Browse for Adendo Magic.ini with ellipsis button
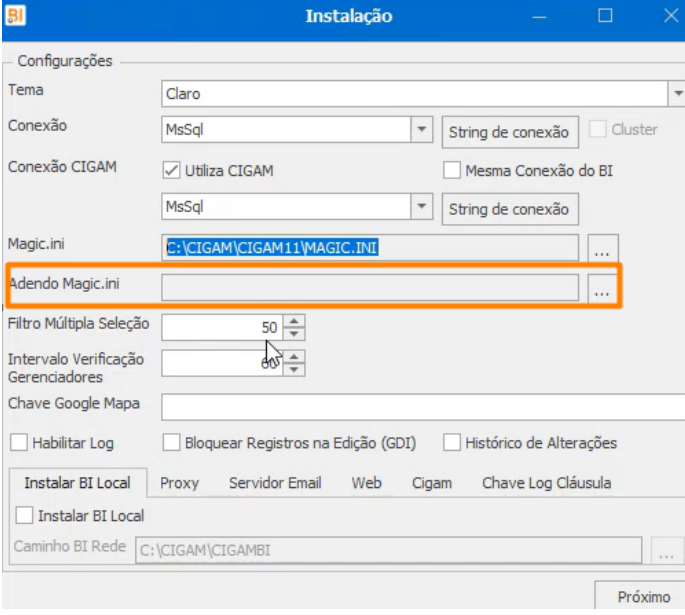The image size is (685, 615). [x=602, y=288]
